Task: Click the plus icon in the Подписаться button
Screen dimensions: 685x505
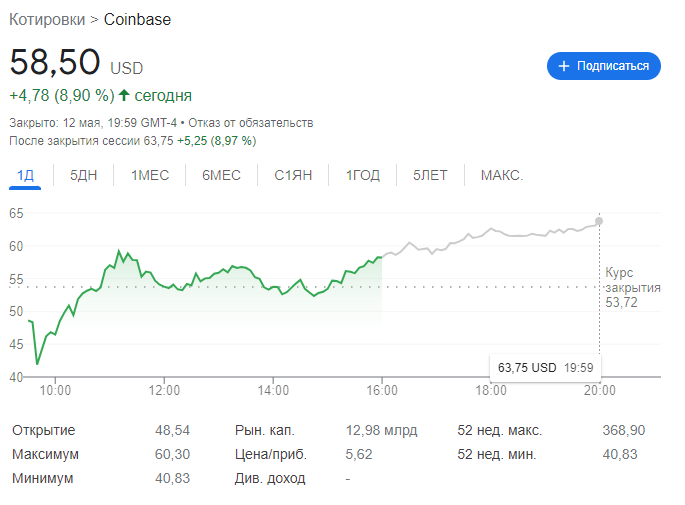Action: pos(564,66)
